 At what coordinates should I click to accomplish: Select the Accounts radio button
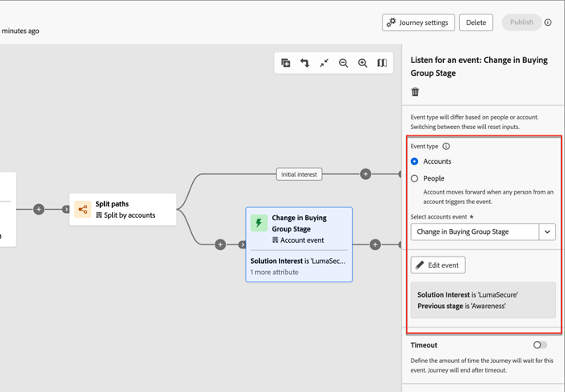click(x=415, y=161)
